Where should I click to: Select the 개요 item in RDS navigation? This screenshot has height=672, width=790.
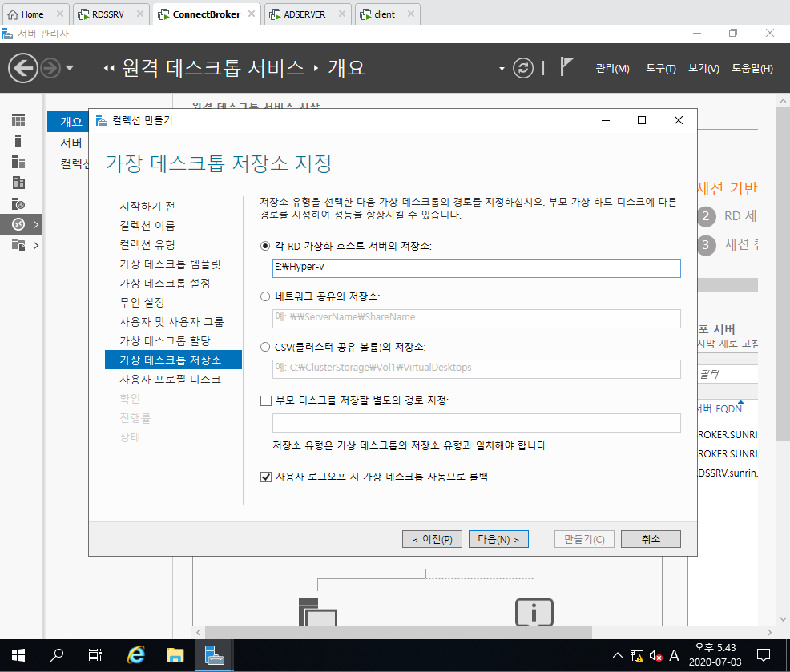point(68,122)
